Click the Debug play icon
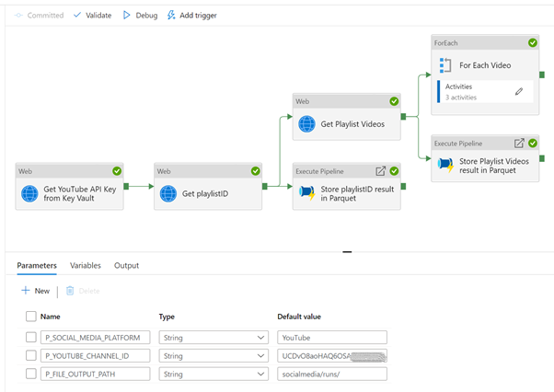Image resolution: width=554 pixels, height=392 pixels. tap(127, 16)
